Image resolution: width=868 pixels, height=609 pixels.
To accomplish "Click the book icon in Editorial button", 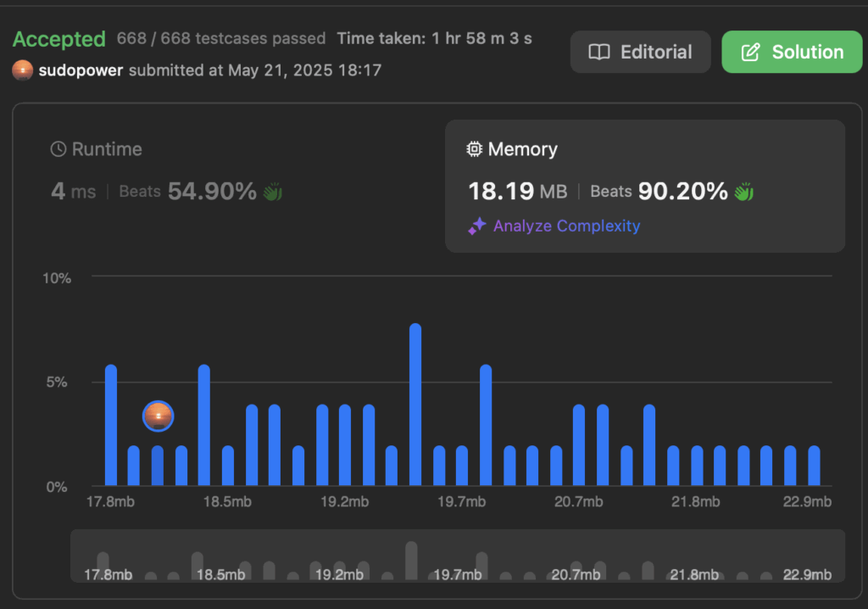I will pos(599,52).
